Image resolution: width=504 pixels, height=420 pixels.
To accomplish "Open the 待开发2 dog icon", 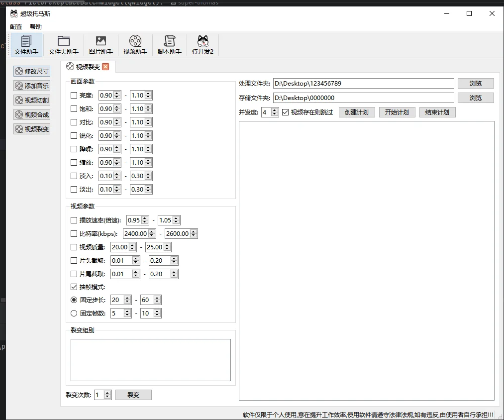I will (x=203, y=45).
